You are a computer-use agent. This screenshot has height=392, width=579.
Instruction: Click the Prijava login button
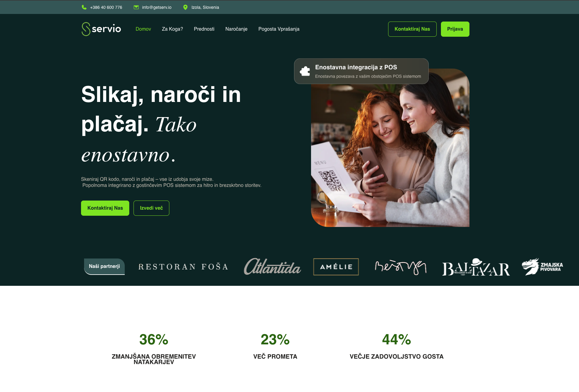(455, 29)
